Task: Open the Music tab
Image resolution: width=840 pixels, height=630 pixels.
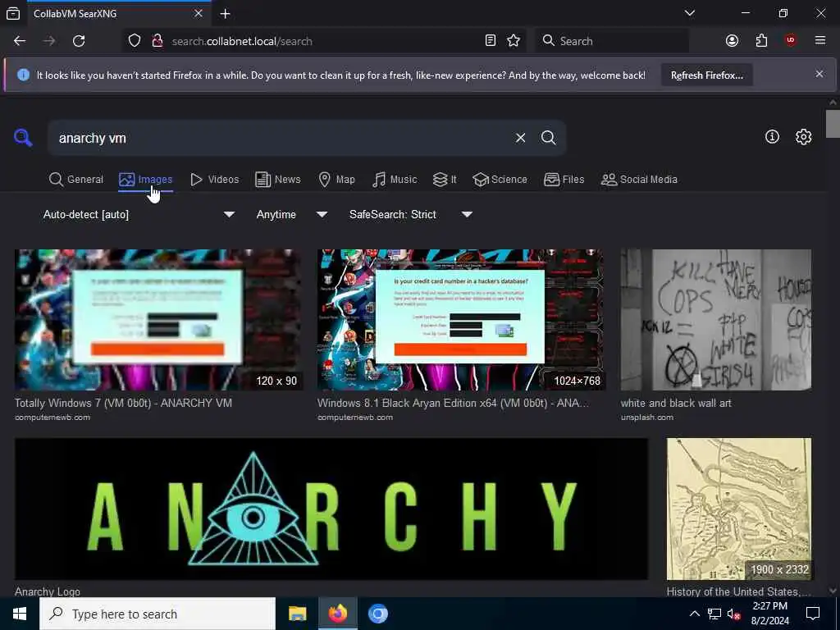Action: coord(395,180)
